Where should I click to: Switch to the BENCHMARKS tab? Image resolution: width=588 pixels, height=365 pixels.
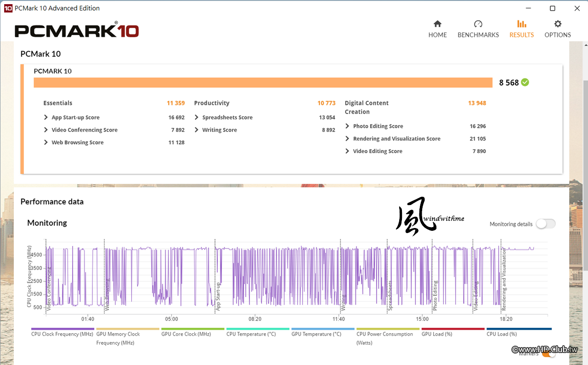478,29
